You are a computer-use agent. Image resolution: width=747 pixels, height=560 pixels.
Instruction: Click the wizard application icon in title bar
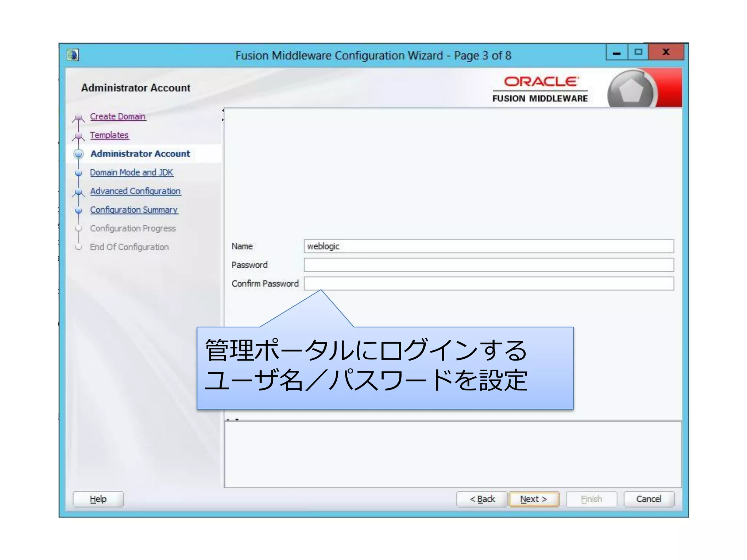coord(73,55)
